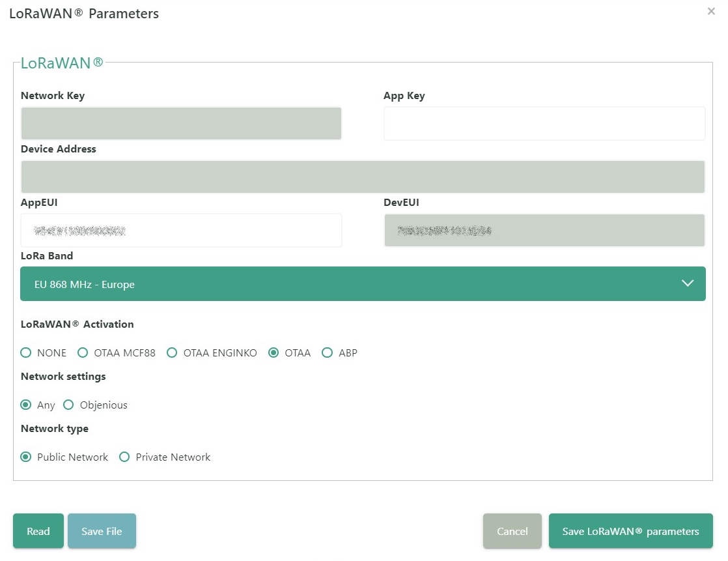Select the OTAA activation radio button
Image resolution: width=728 pixels, height=561 pixels.
click(273, 352)
